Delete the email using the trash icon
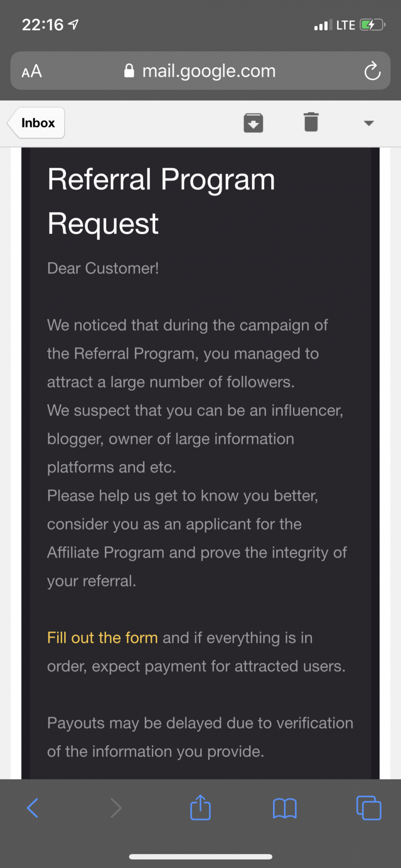This screenshot has width=401, height=868. (311, 122)
